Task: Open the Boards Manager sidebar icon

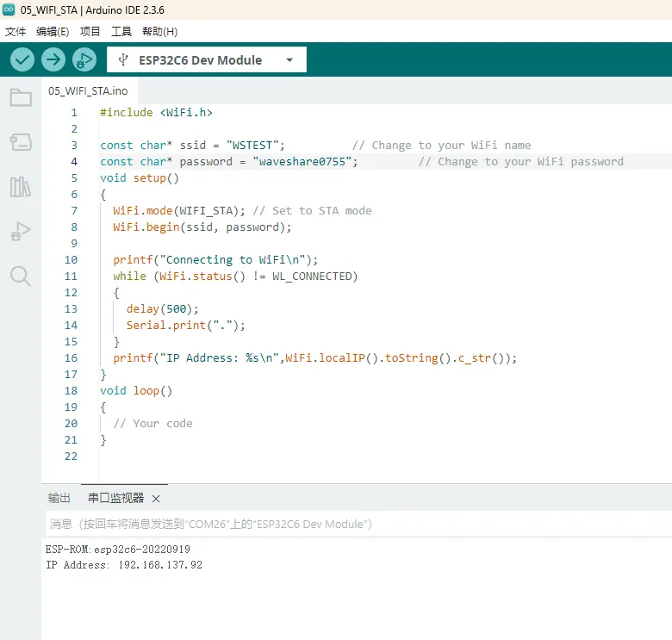Action: coord(21,142)
